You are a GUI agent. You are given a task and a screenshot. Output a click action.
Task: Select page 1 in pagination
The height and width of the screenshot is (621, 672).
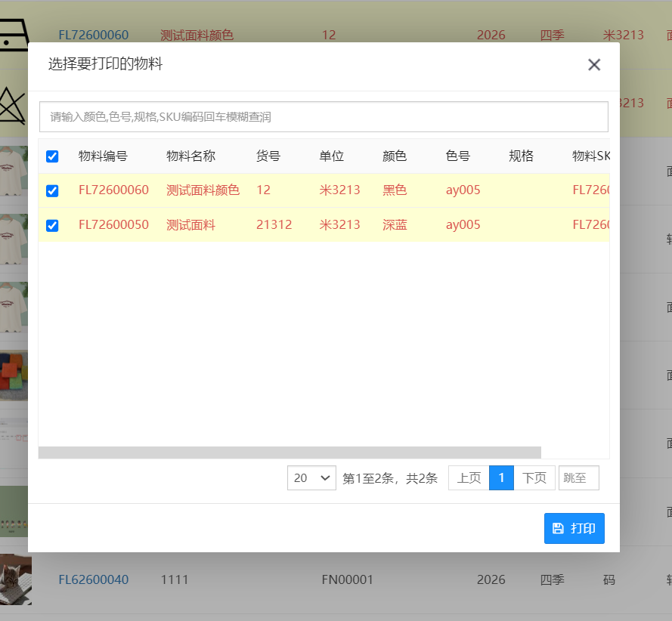(x=501, y=478)
